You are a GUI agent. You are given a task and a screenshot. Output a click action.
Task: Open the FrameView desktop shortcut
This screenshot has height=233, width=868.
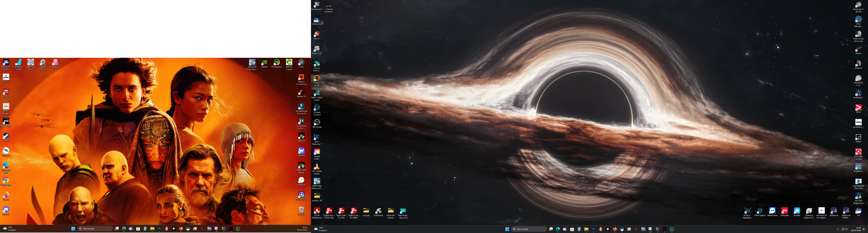[378, 212]
